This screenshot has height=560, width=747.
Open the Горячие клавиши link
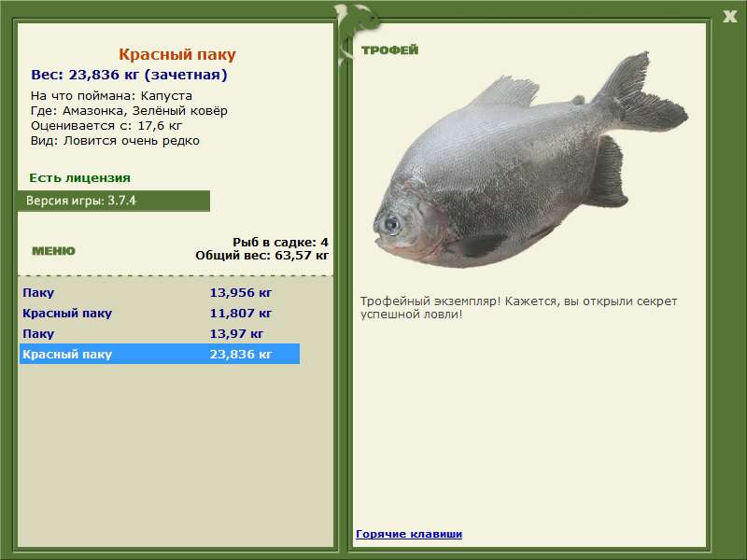[x=409, y=534]
